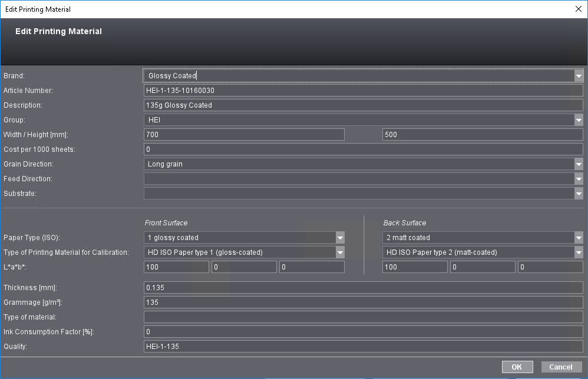Expand Front Surface calibration material dropdown

[340, 252]
